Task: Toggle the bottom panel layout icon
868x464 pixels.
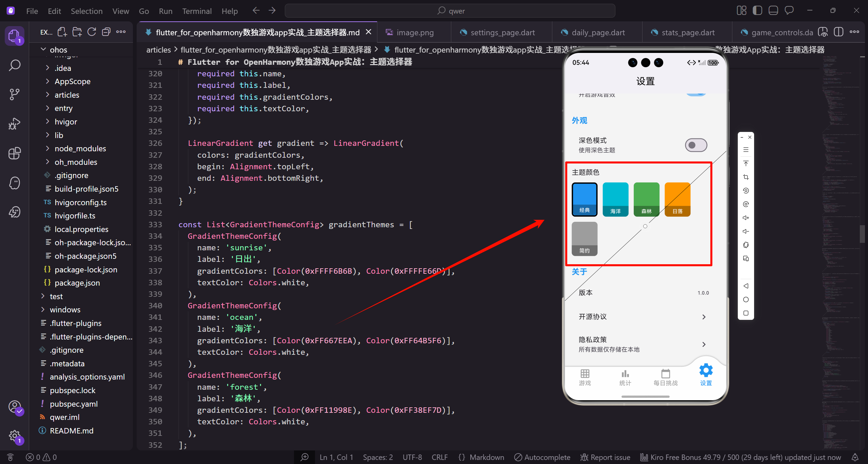Action: tap(773, 11)
